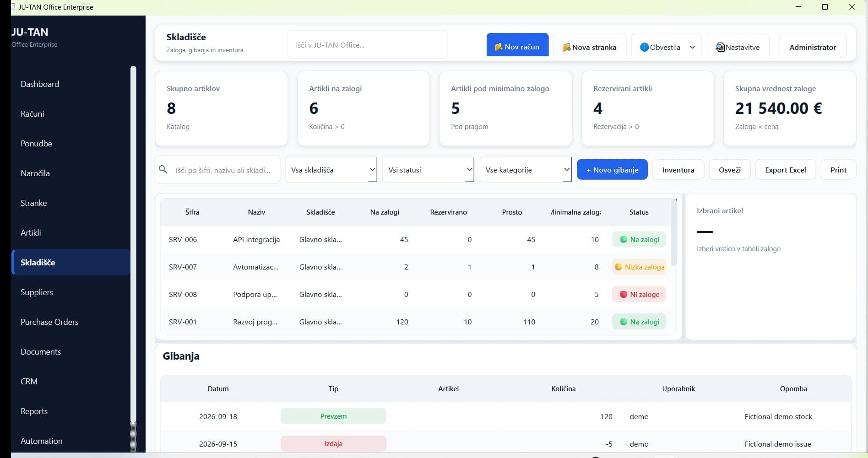Click the Osveži refresh button
This screenshot has height=458, width=868.
(729, 170)
